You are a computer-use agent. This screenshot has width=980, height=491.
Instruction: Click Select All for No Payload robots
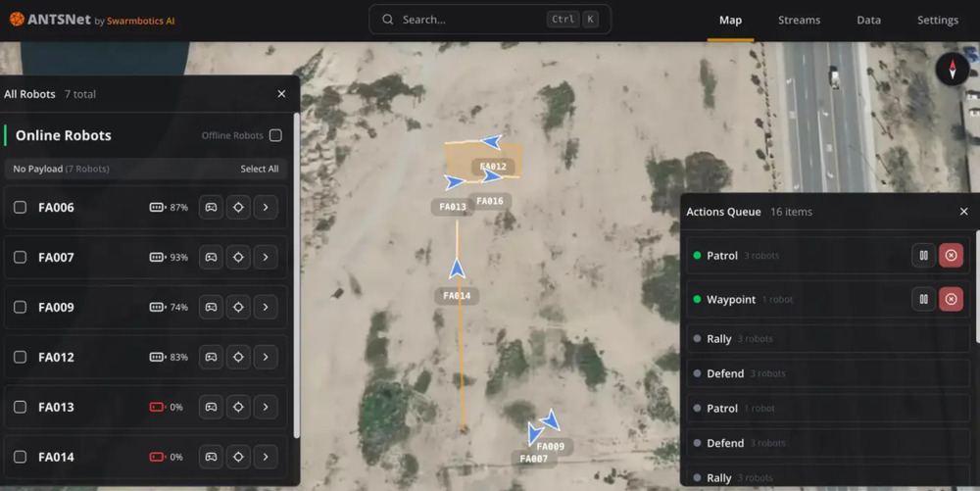pyautogui.click(x=259, y=169)
